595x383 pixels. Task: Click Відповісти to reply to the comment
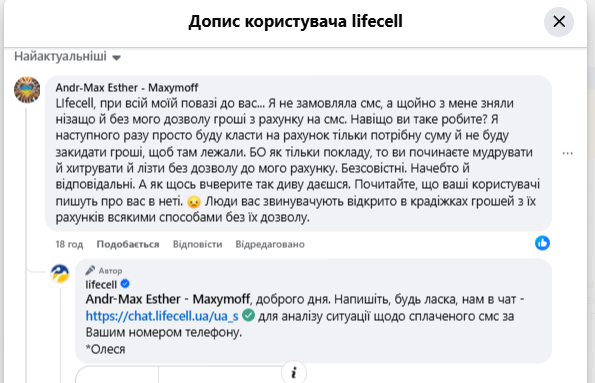pos(197,244)
